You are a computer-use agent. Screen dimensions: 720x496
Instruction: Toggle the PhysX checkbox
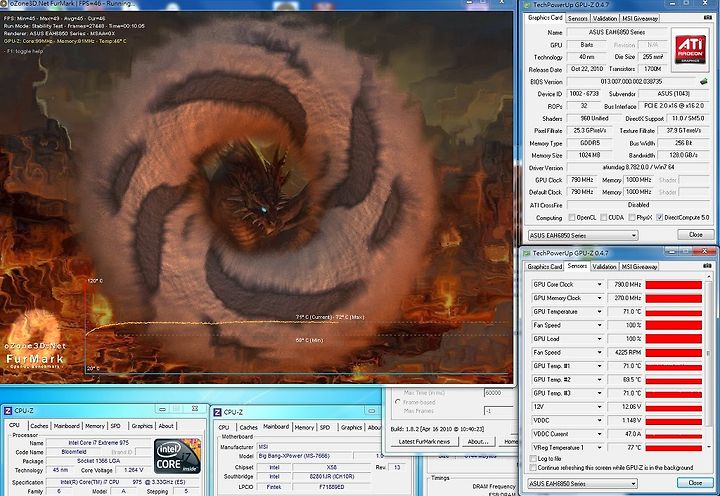pos(632,217)
